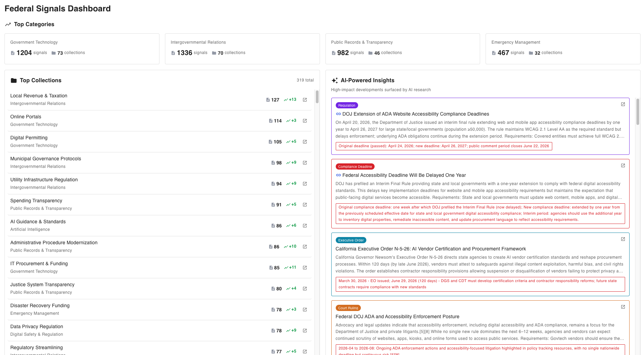Click note starting "March 30, 2026 - EO issued"

[480, 284]
